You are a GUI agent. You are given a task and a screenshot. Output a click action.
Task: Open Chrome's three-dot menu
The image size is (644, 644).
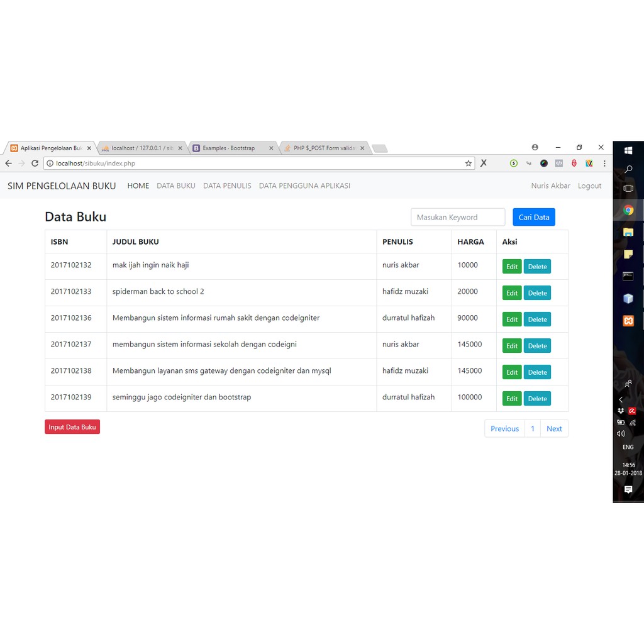point(604,164)
